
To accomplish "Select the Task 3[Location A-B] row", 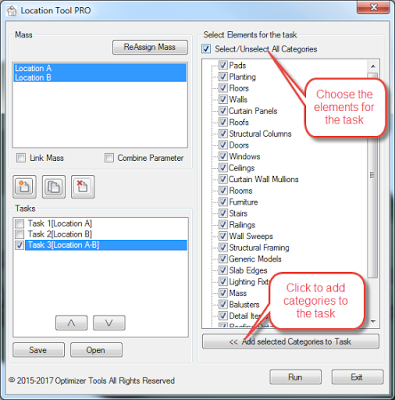I will click(106, 245).
